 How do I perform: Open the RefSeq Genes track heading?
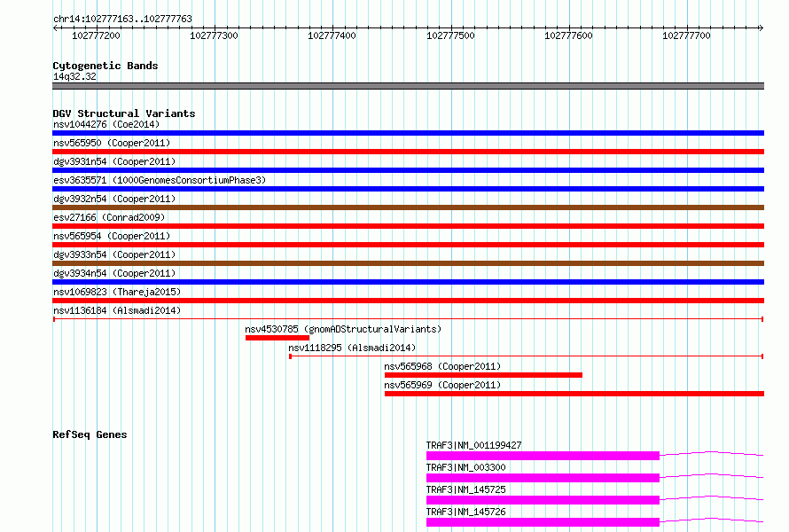(90, 434)
